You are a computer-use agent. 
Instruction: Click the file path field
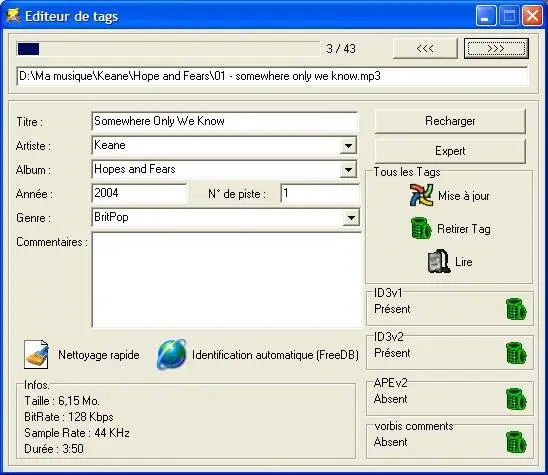(x=272, y=76)
